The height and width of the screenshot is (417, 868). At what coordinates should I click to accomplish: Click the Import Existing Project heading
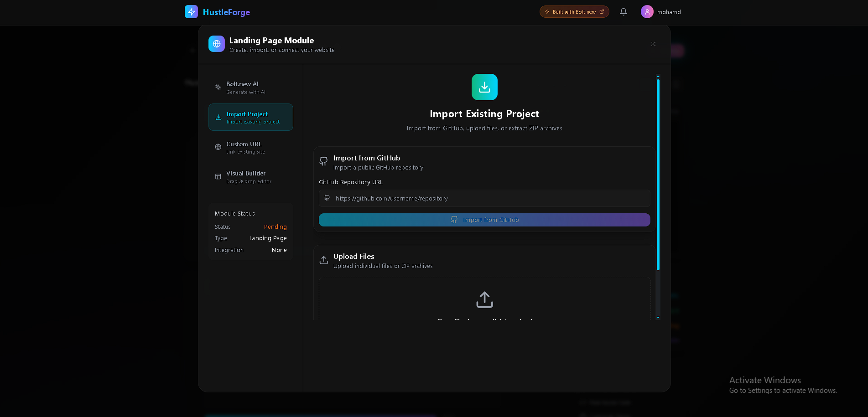click(484, 114)
